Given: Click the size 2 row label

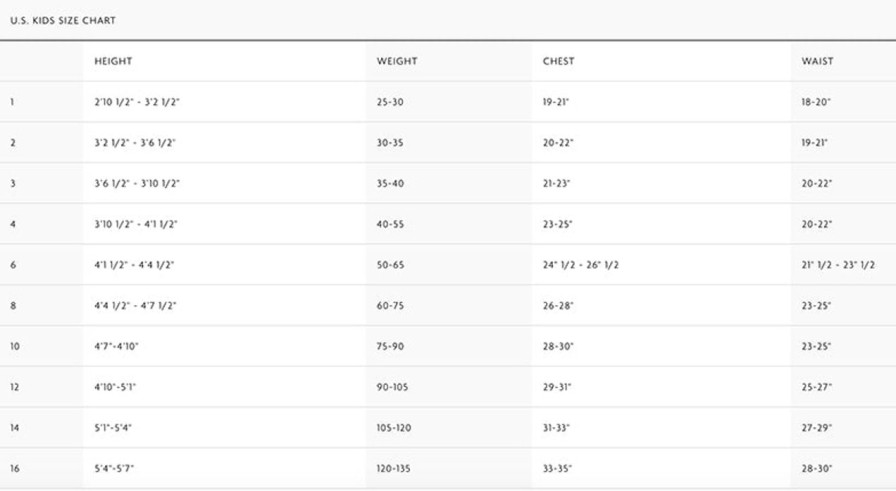Looking at the screenshot, I should pos(13,143).
